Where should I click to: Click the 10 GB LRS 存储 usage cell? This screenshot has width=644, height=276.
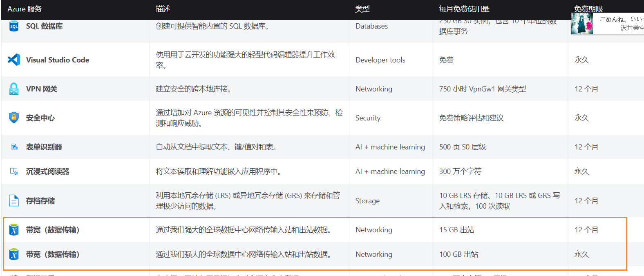500,201
